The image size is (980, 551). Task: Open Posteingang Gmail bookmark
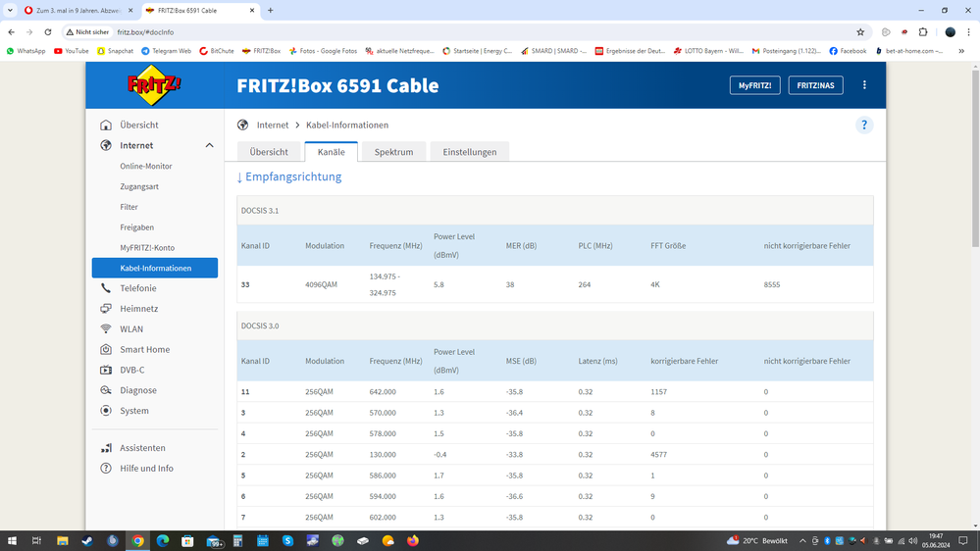[x=787, y=51]
